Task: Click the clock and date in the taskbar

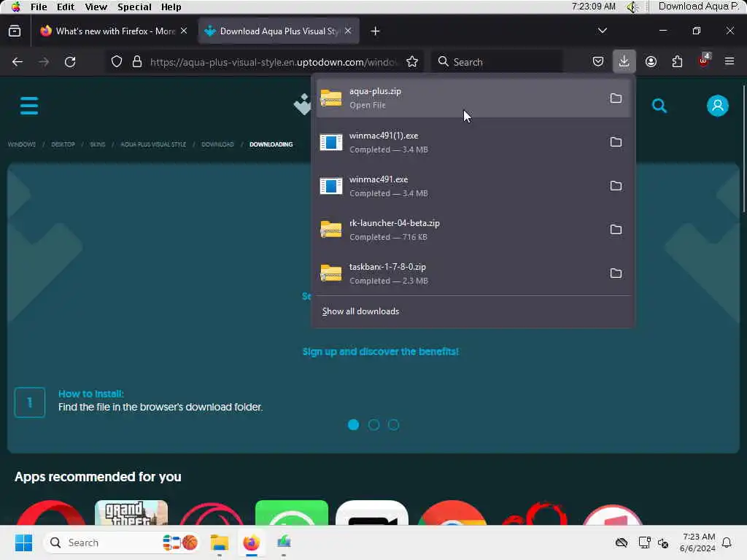Action: pos(697,542)
